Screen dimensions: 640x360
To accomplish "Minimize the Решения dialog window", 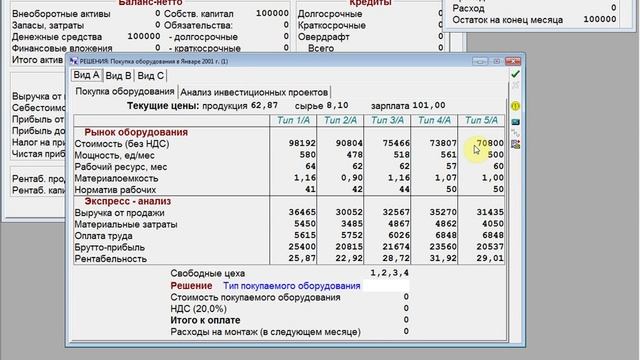I will pyautogui.click(x=480, y=61).
